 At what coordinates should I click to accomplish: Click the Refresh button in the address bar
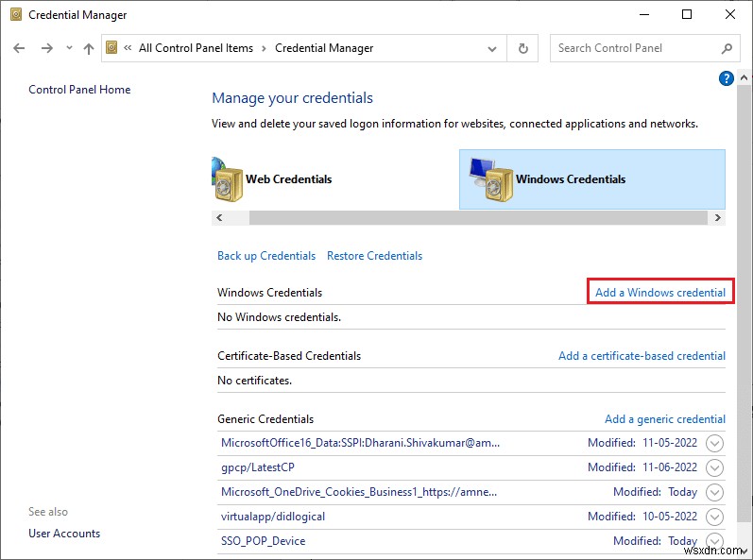(x=522, y=48)
